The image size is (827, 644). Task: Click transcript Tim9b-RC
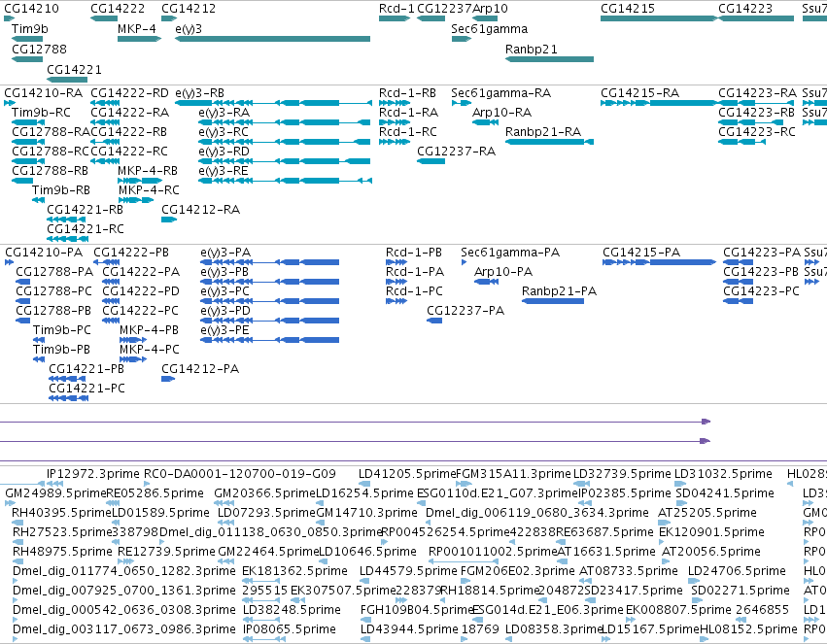(x=28, y=122)
